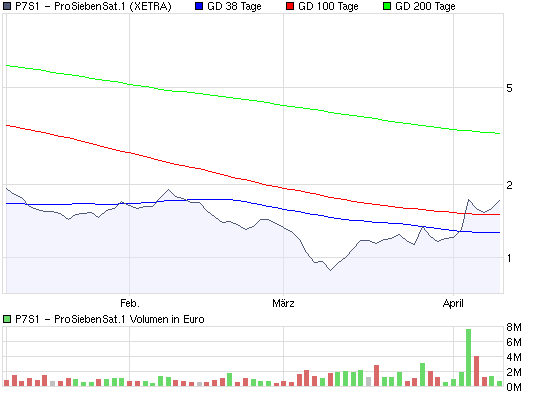Select the ProSiebenSat.1 Volumen in Euro label
This screenshot has width=545, height=395.
pyautogui.click(x=129, y=319)
